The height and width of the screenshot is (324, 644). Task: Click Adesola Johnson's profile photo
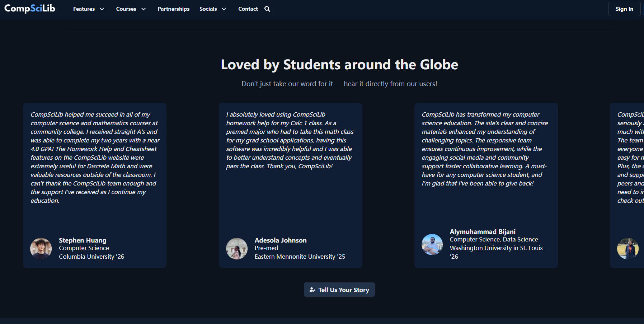click(237, 248)
